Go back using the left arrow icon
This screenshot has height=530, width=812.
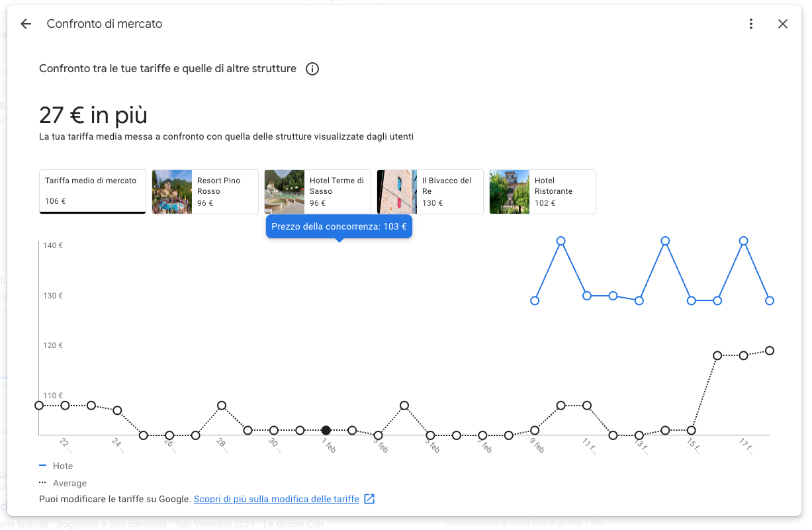click(x=26, y=24)
